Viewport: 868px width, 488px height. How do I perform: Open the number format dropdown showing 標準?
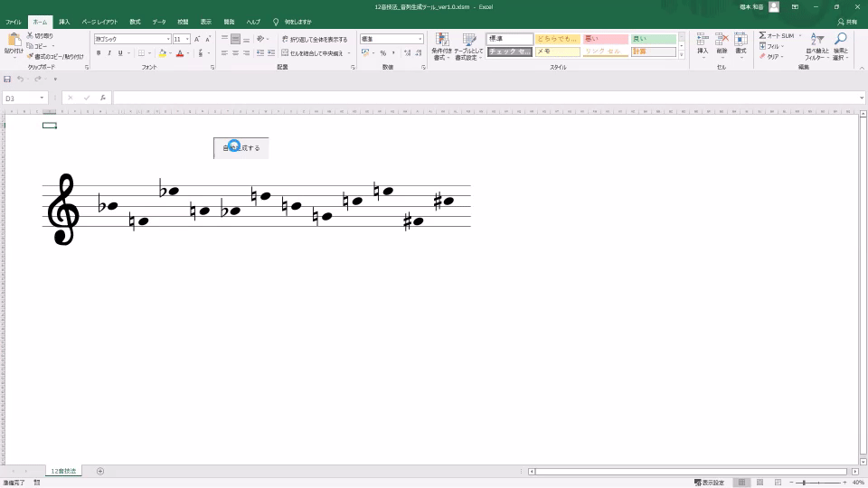point(420,40)
